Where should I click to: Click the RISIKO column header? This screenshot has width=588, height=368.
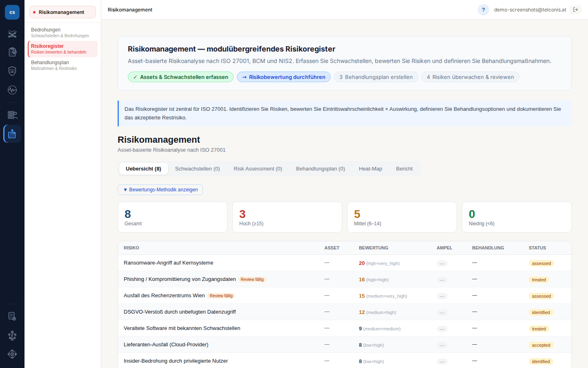[131, 248]
